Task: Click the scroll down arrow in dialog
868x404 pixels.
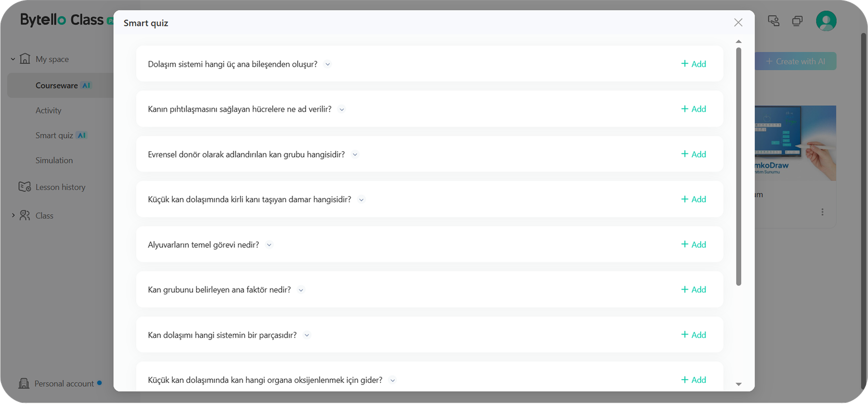Action: [x=738, y=384]
